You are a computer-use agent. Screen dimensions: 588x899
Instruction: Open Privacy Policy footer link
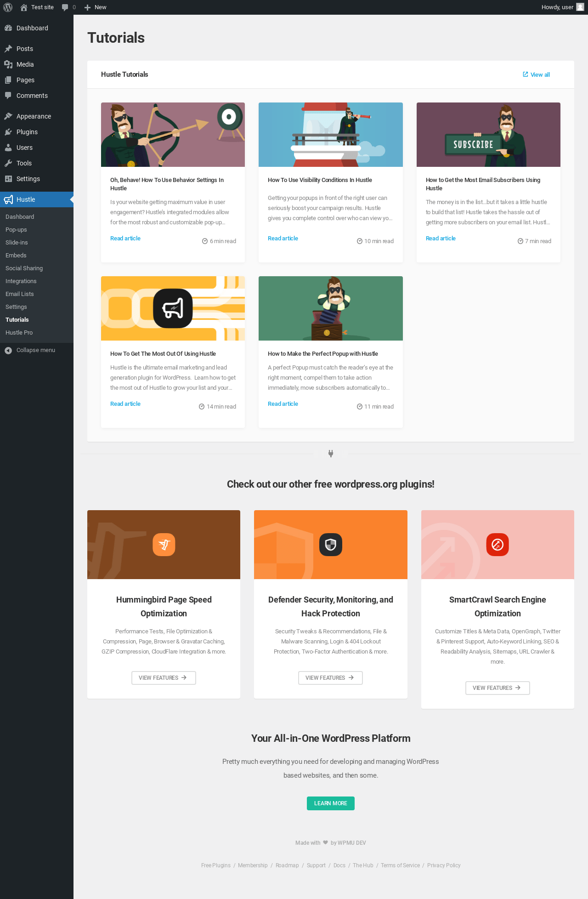click(x=444, y=865)
